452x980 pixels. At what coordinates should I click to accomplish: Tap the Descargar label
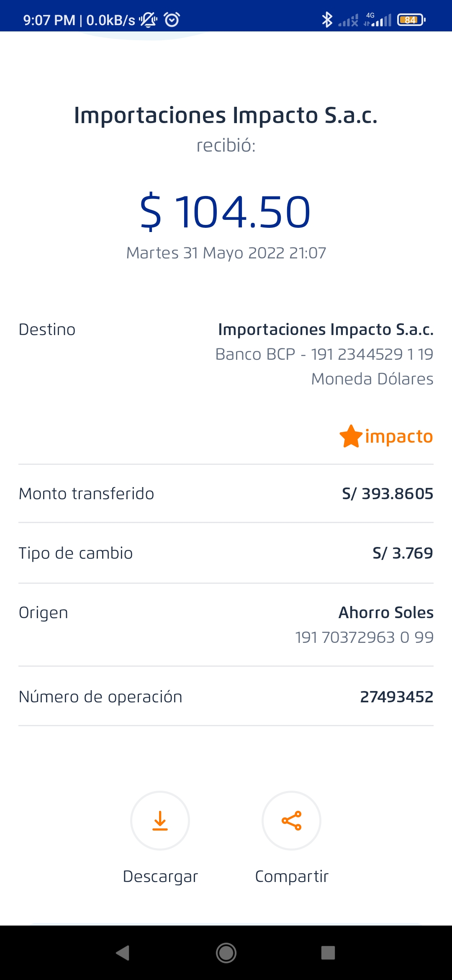tap(160, 877)
